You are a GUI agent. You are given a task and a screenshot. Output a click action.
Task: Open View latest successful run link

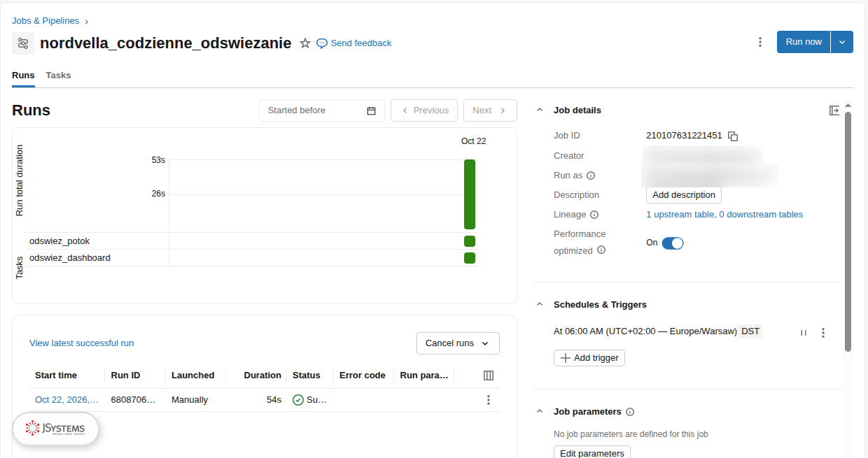[81, 343]
